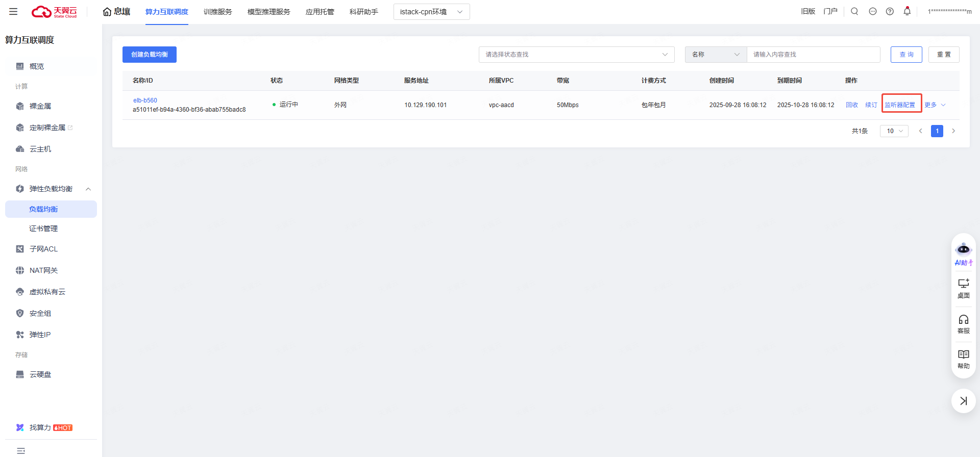Viewport: 980px width, 457px height.
Task: Toggle the hamburger menu icon
Action: [13, 11]
